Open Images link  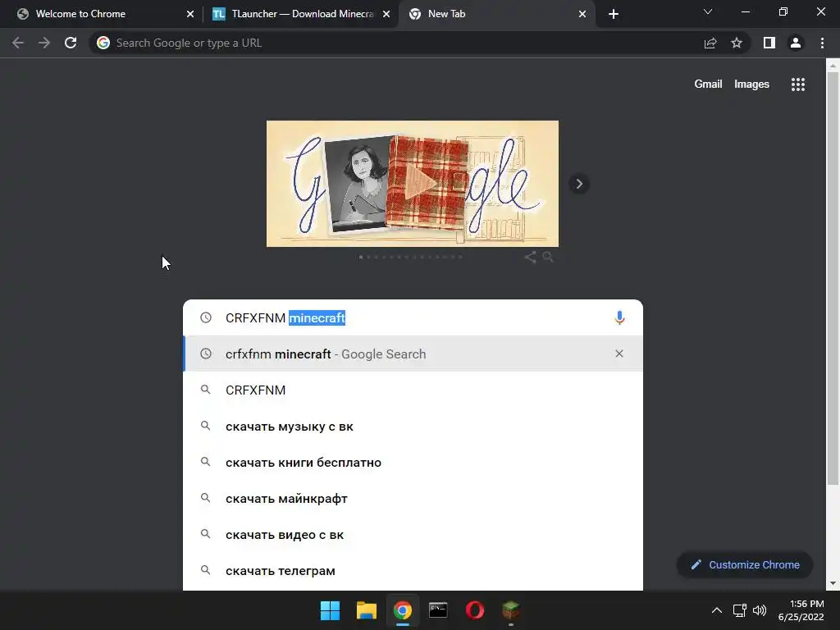751,84
